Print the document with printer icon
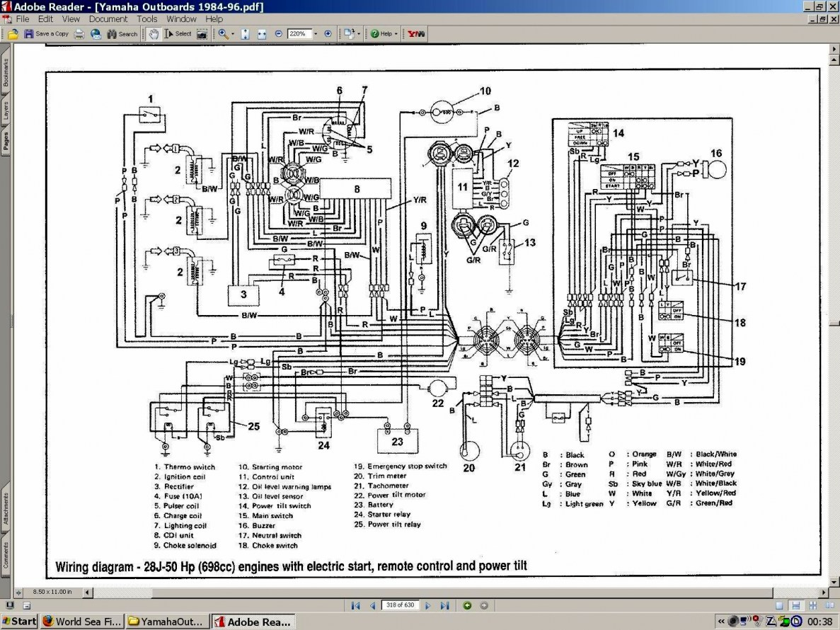Screen dimensions: 840x630 click(79, 34)
